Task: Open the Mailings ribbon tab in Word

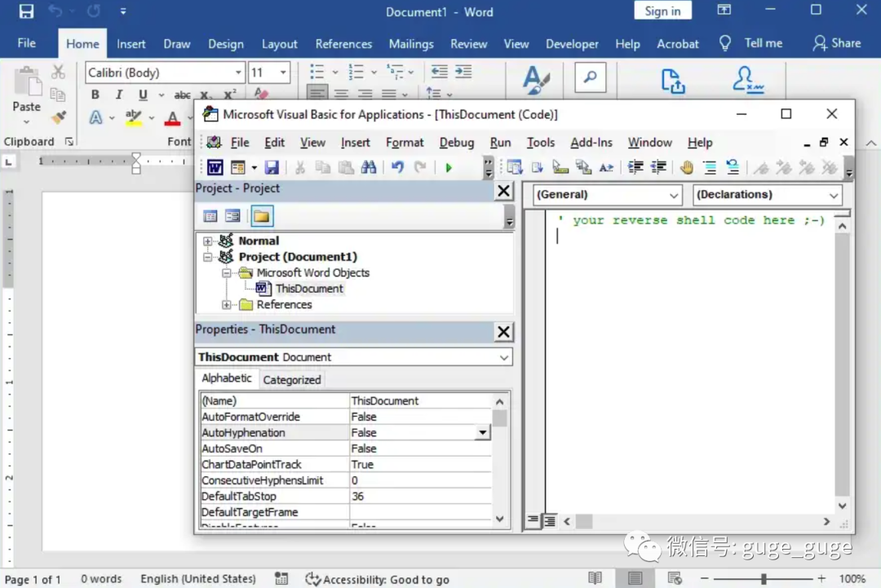Action: [410, 44]
